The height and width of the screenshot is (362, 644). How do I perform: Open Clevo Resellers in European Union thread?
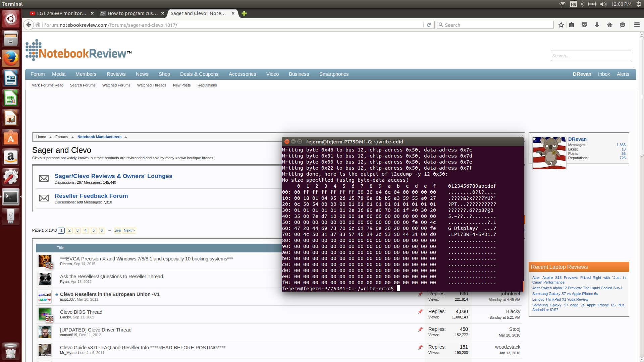(x=110, y=294)
